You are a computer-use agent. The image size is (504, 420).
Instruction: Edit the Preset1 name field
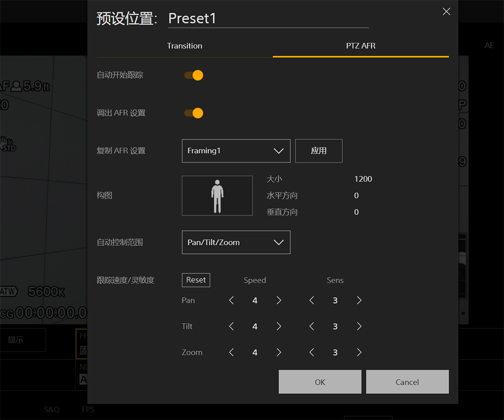pos(268,18)
